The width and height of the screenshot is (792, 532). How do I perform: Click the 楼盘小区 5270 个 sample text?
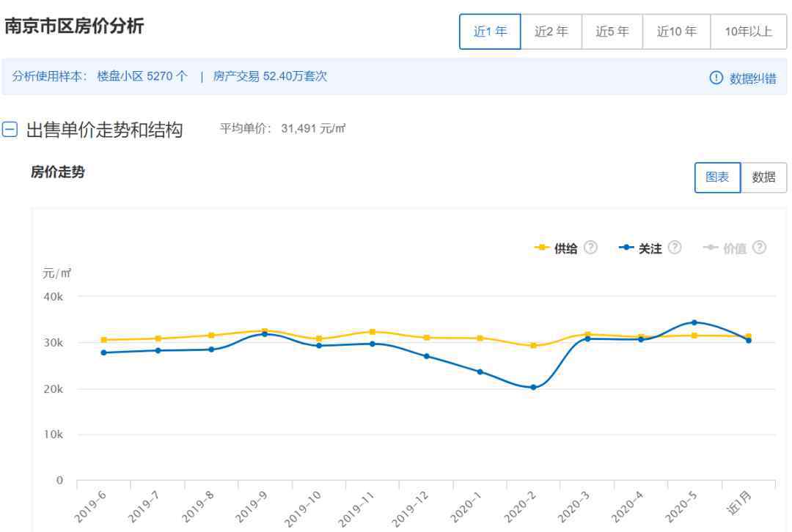[142, 76]
